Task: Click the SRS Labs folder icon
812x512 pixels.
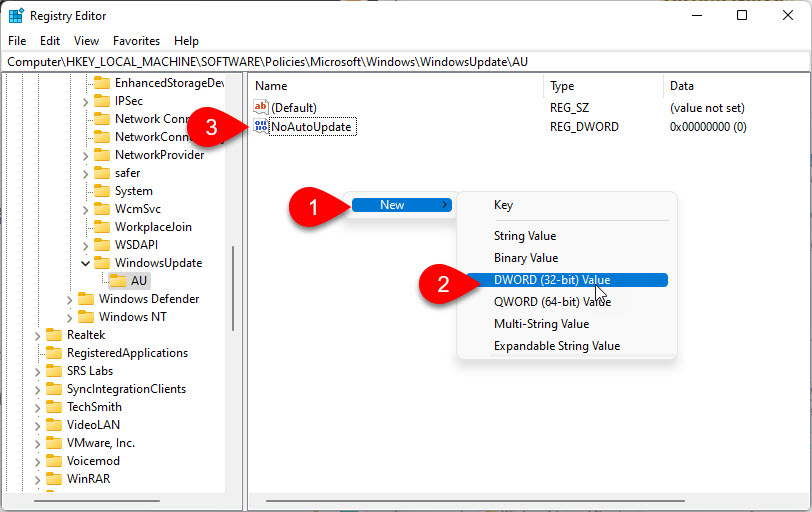Action: point(54,371)
